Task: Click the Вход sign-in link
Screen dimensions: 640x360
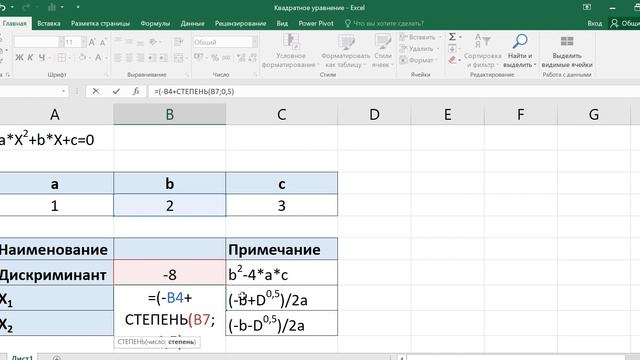Action: click(595, 24)
